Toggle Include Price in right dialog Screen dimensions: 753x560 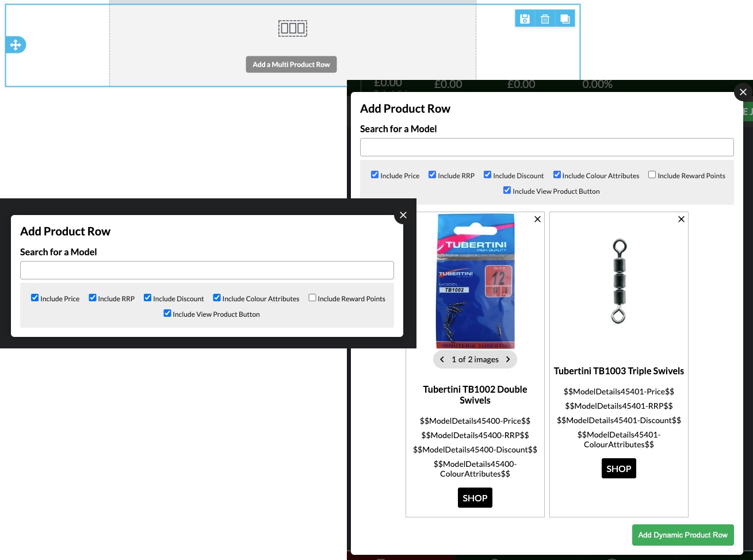coord(374,175)
